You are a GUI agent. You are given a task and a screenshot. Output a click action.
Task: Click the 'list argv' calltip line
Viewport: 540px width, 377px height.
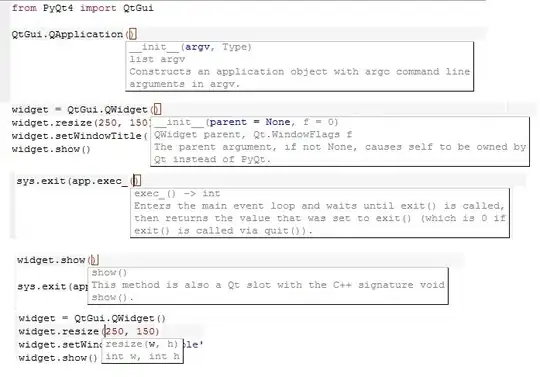(x=157, y=59)
